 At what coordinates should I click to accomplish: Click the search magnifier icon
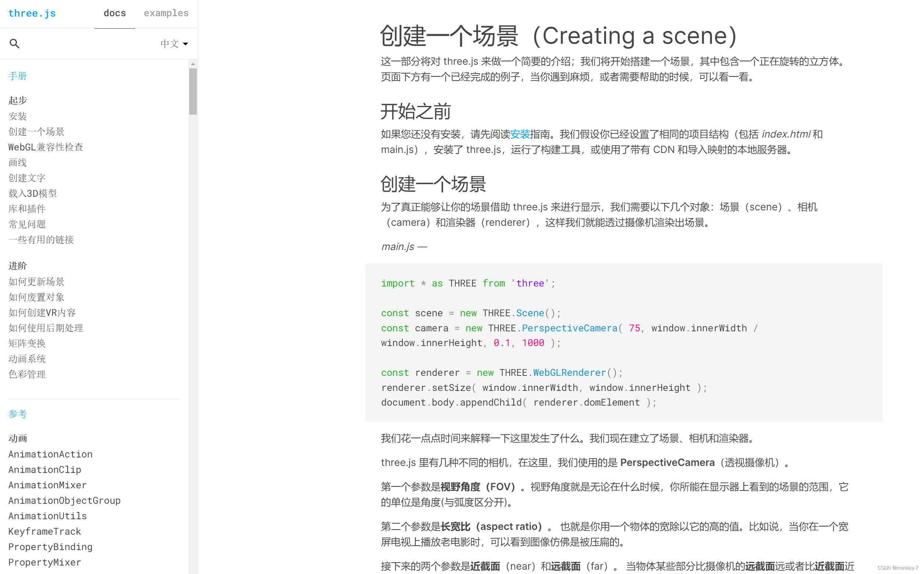point(14,44)
